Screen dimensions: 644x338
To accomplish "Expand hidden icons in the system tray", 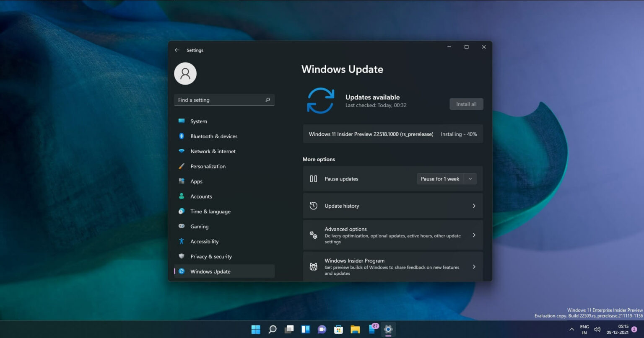I will point(571,329).
